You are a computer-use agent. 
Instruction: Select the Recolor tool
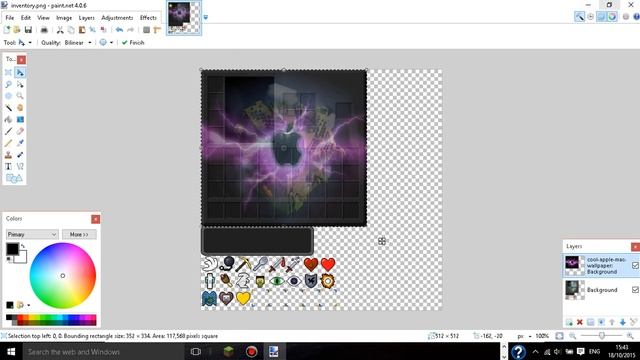pyautogui.click(x=20, y=155)
